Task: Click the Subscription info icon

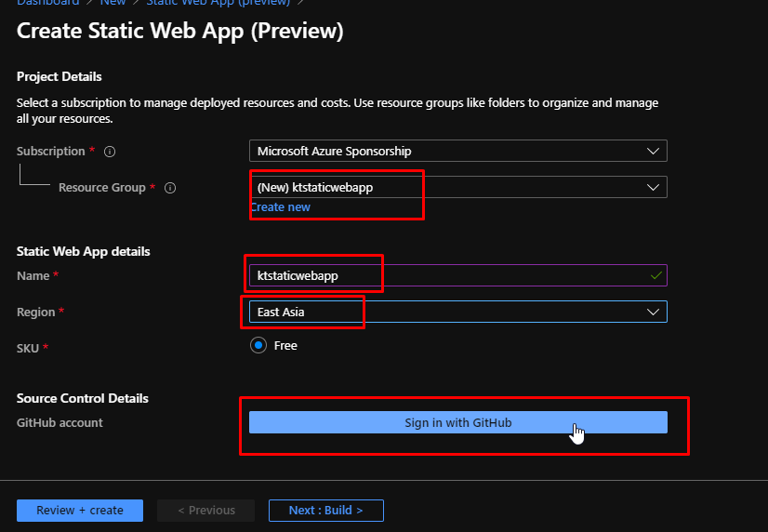Action: [110, 152]
